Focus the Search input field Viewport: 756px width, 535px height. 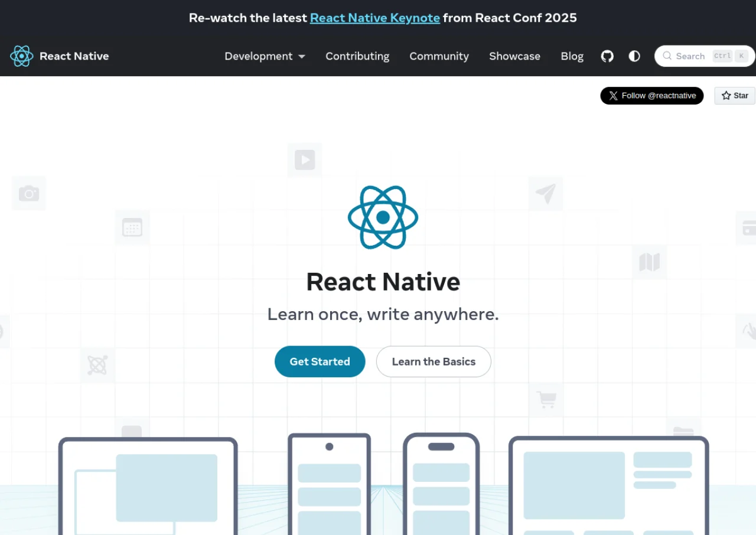click(705, 56)
